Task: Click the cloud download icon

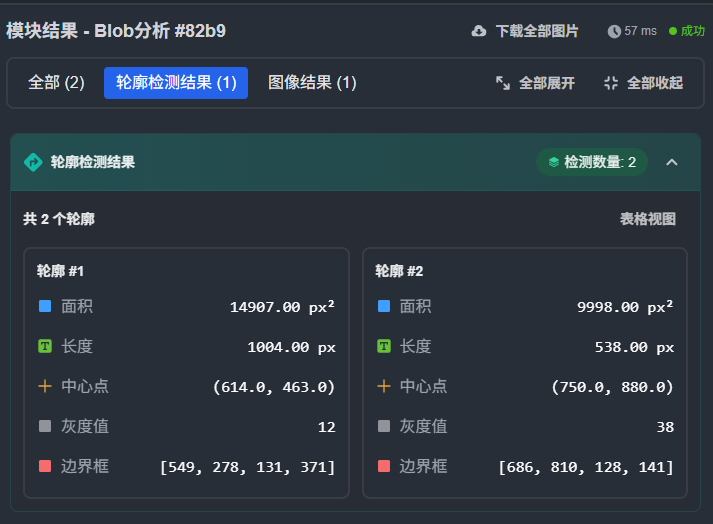Action: (x=478, y=31)
